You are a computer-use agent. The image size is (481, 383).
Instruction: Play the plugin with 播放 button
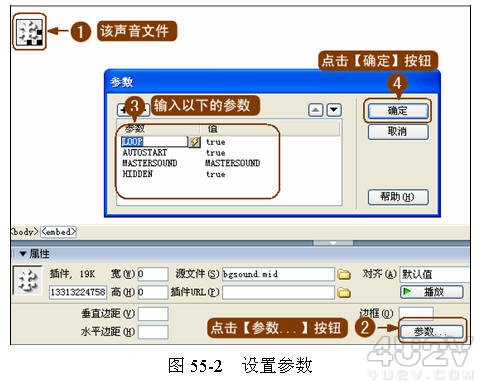tap(431, 292)
